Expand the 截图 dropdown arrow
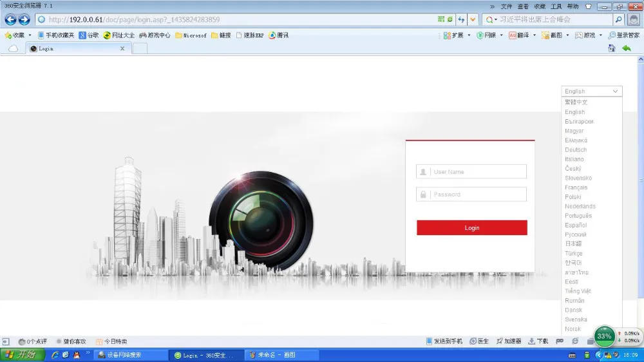 (x=567, y=35)
